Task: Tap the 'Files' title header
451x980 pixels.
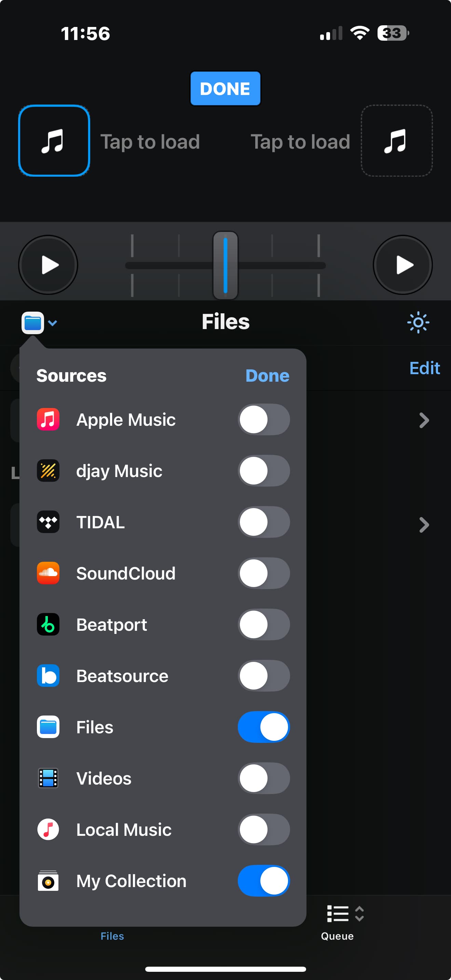Action: point(225,322)
